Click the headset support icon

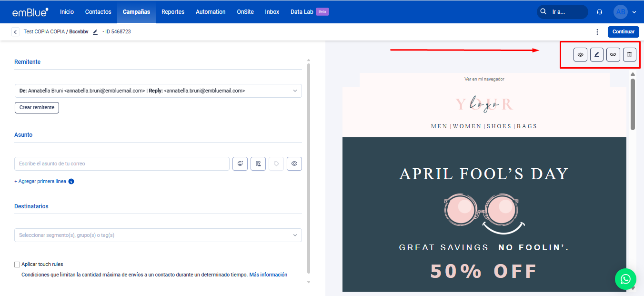[x=599, y=12]
